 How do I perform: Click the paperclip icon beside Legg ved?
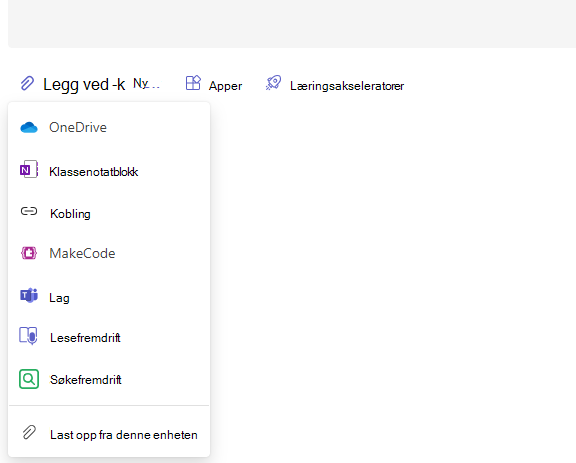[x=27, y=83]
